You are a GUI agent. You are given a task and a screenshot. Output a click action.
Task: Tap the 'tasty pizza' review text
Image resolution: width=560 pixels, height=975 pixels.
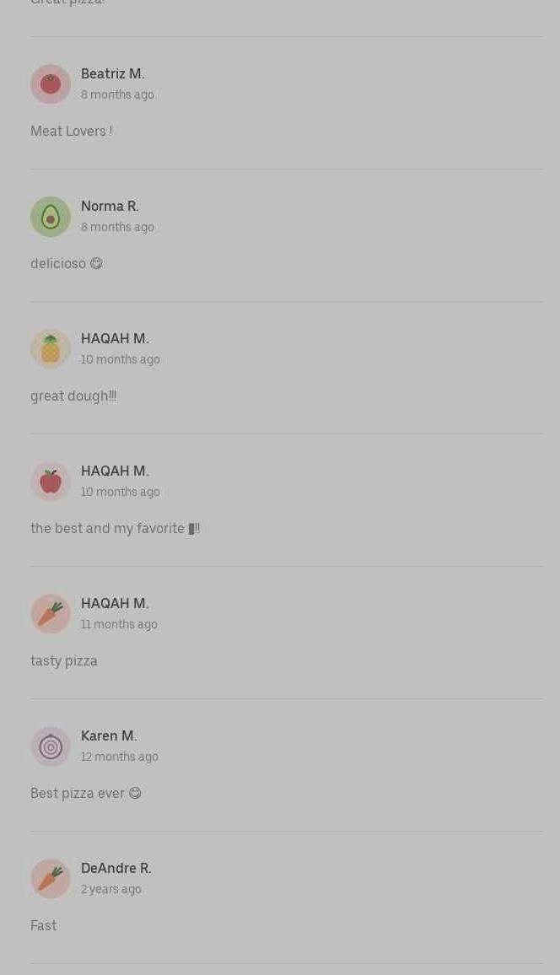tap(64, 661)
